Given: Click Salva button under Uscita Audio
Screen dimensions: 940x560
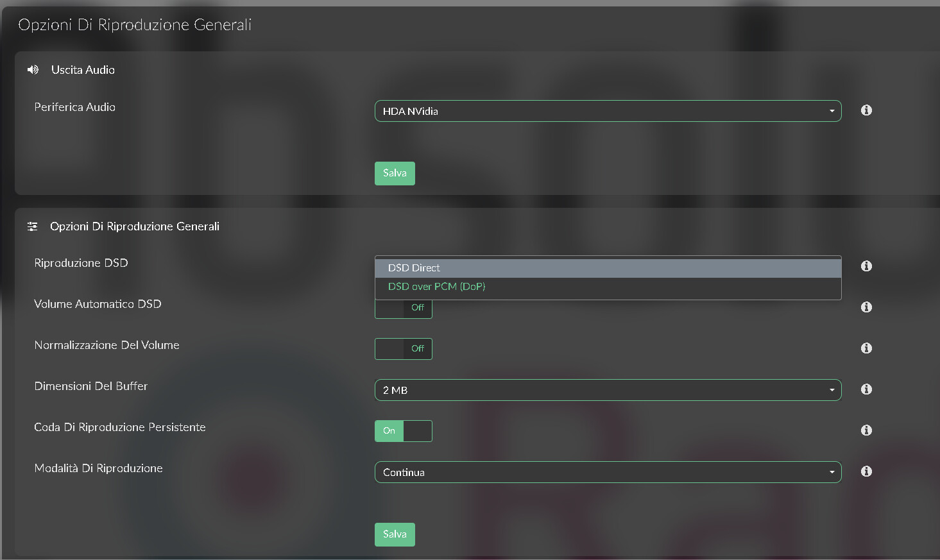Looking at the screenshot, I should [395, 173].
